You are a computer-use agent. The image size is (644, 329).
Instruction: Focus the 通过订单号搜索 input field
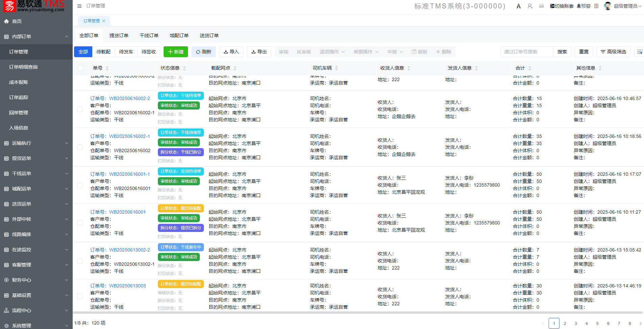(x=527, y=52)
